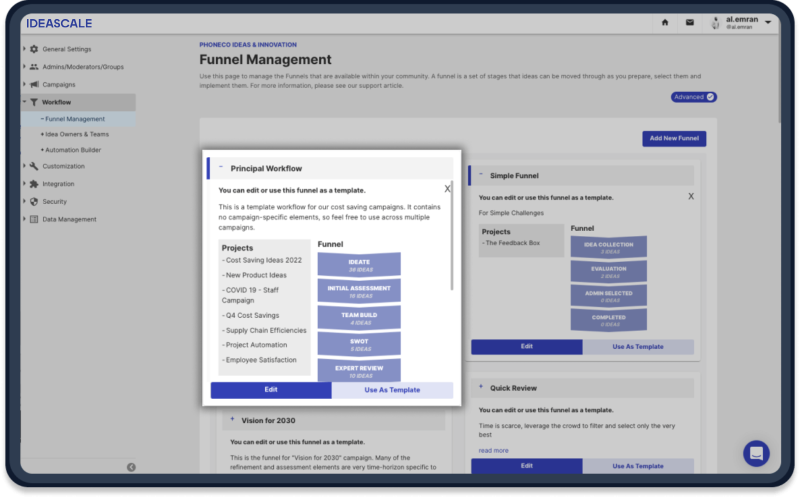Click the Security shield icon
This screenshot has height=498, width=800.
pyautogui.click(x=34, y=201)
